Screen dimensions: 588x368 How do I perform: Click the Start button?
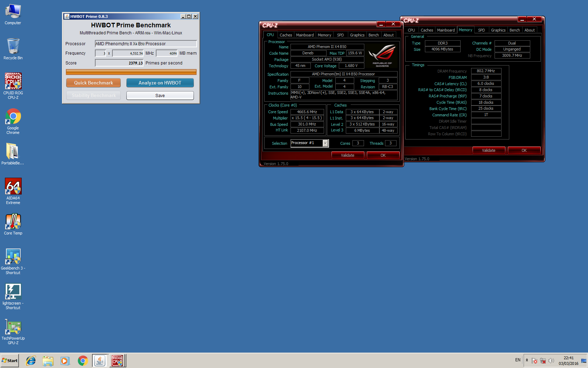coord(10,361)
